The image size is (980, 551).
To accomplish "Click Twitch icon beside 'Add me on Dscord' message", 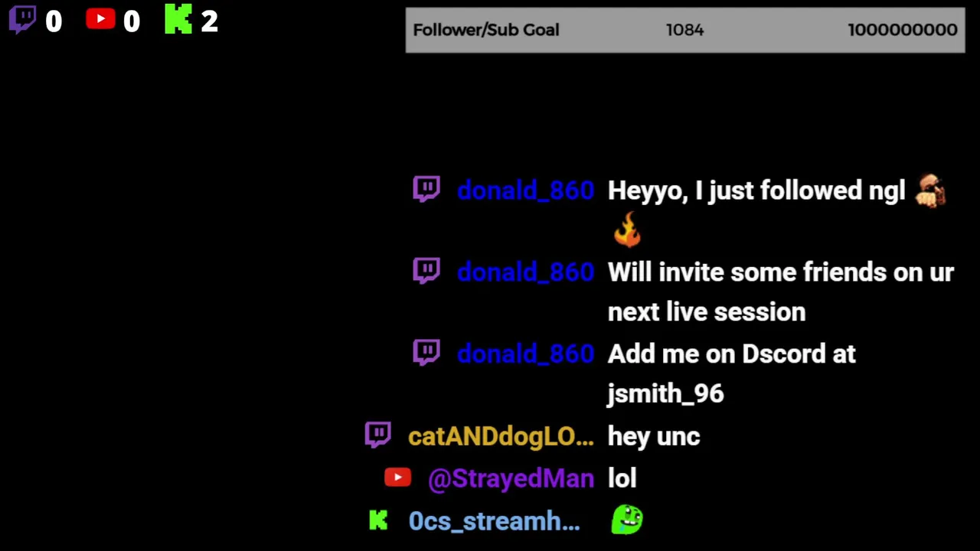I will click(x=426, y=353).
